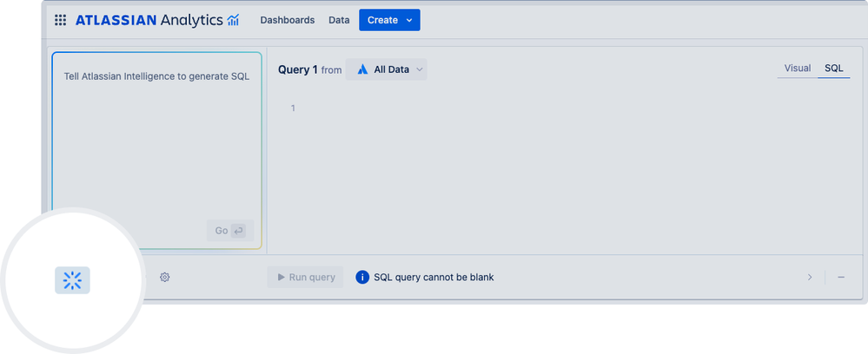Expand the All Data source dropdown
Screen dimensions: 868x354
pos(387,69)
